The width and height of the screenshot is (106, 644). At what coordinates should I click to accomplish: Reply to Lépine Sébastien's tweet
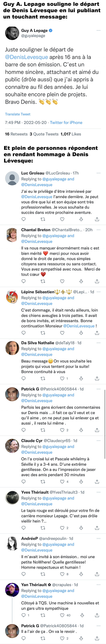(23, 333)
